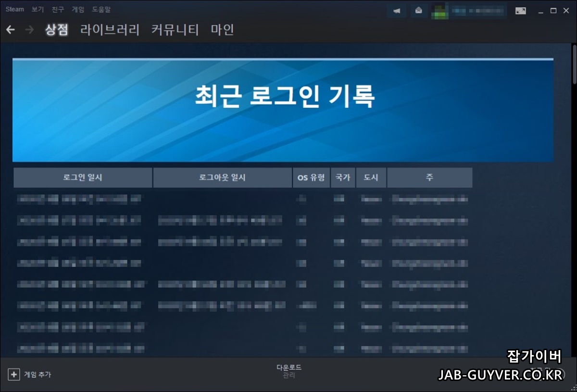Image resolution: width=577 pixels, height=392 pixels.
Task: Switch to the 상점 tab
Action: (x=56, y=29)
